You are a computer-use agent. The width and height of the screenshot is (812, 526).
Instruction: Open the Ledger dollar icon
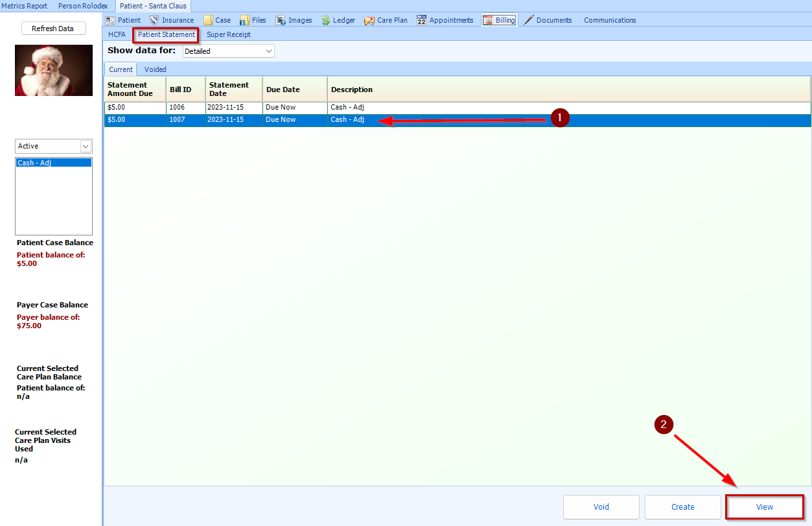click(325, 20)
